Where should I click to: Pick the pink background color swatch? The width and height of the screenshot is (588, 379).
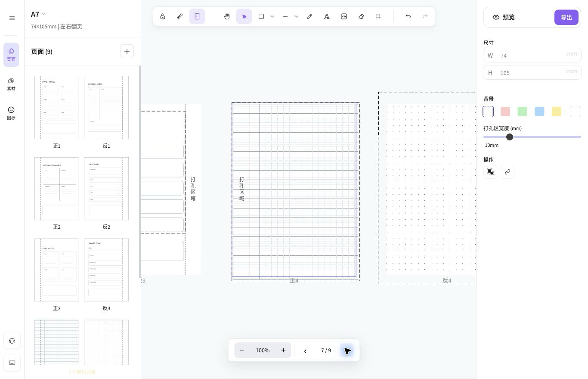click(x=505, y=112)
